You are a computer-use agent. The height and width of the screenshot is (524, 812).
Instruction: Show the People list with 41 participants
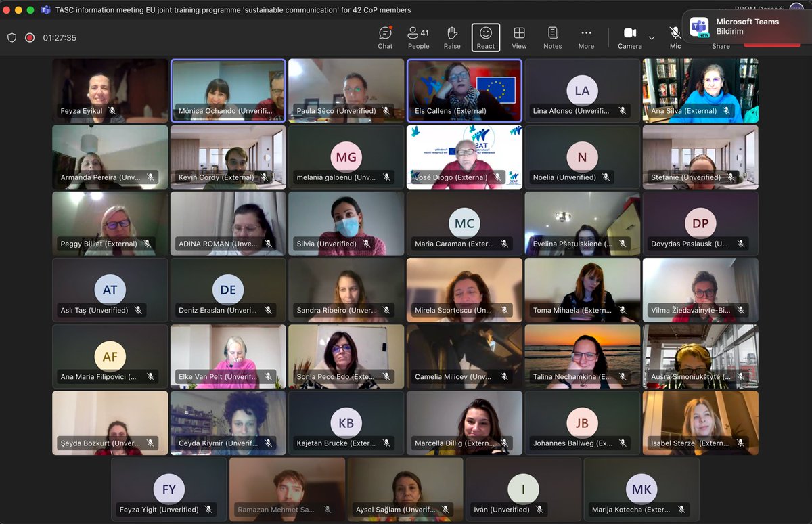click(x=418, y=38)
